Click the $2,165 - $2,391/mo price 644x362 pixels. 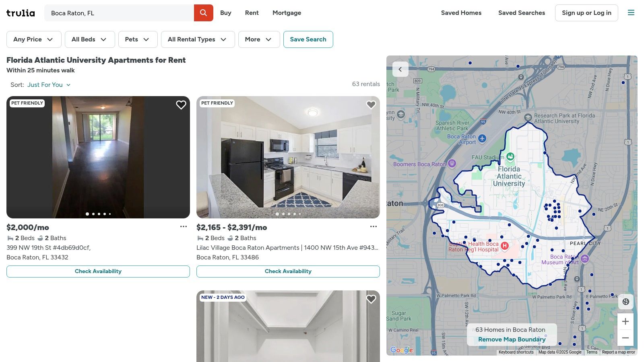(232, 228)
